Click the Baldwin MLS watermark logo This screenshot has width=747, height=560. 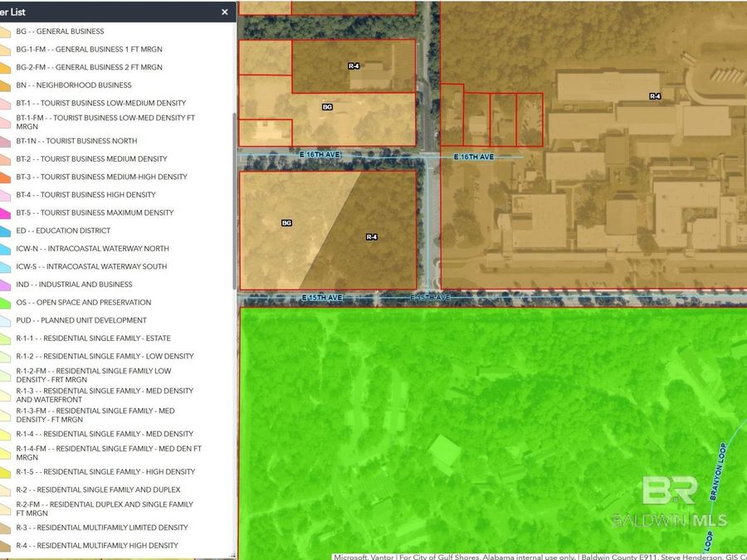pos(670,502)
